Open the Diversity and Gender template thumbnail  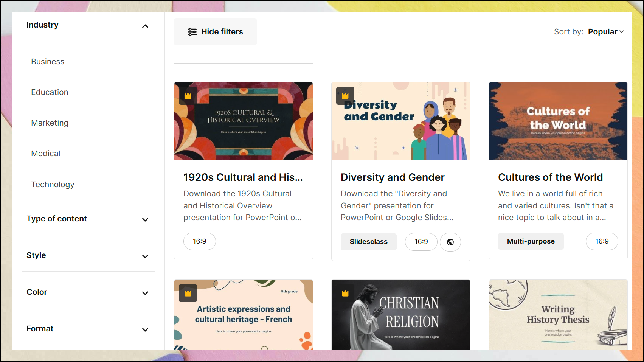point(401,121)
